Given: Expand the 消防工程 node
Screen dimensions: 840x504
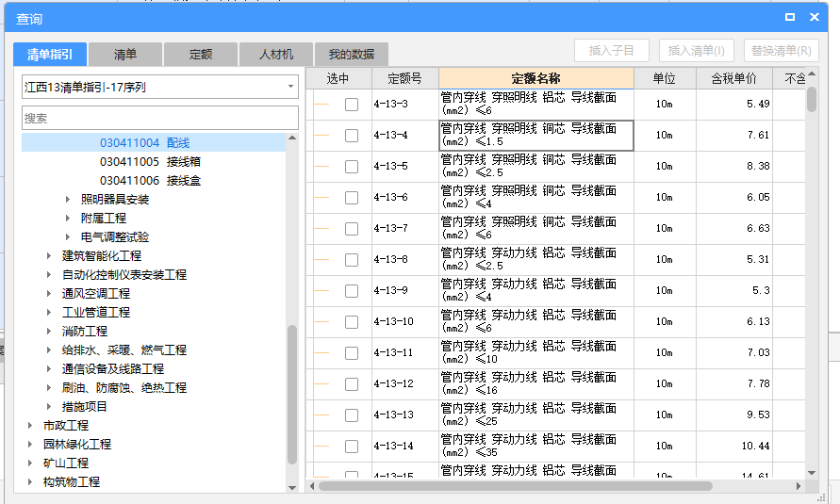Looking at the screenshot, I should tap(49, 332).
